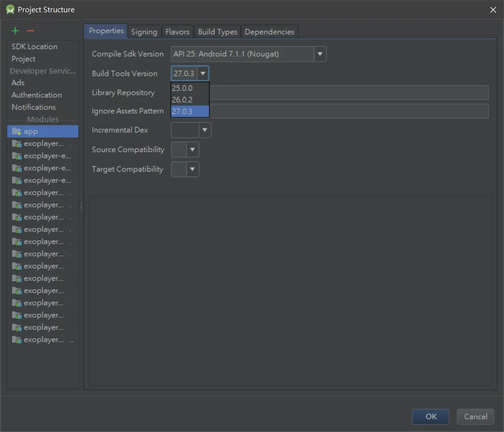Open the Build Types tab
Screen dimensions: 504x432
(217, 32)
